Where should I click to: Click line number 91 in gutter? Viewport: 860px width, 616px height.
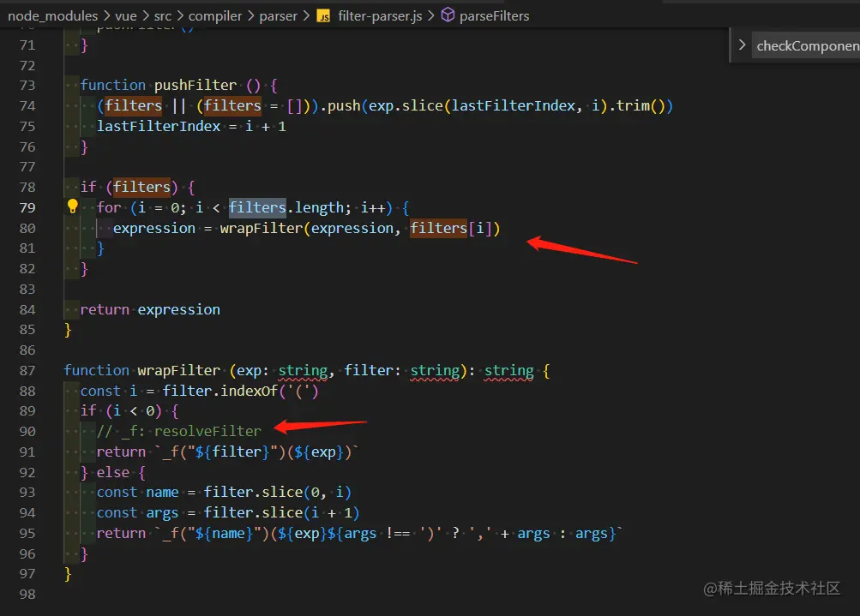click(27, 452)
